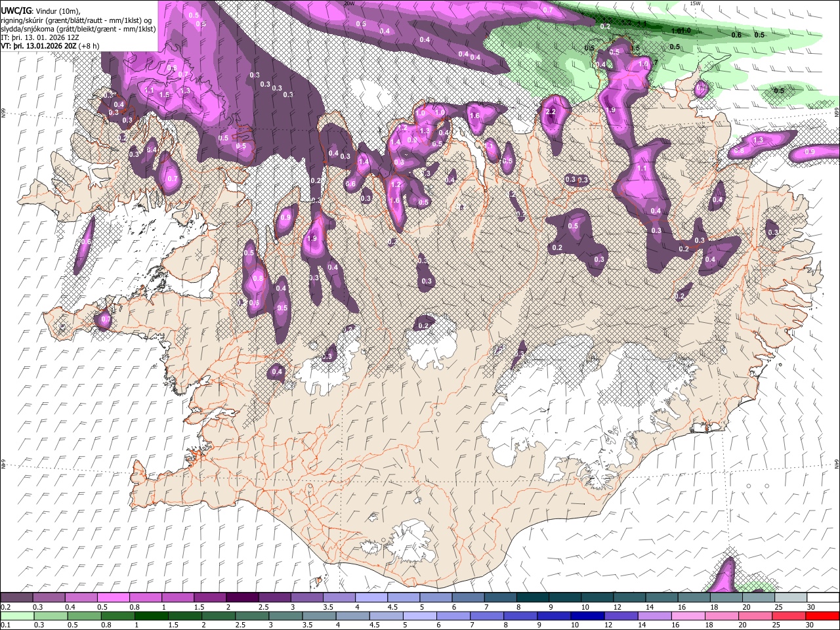Click the 0.1 palest green rain-scale swatch
Screen dimensions: 840x630
(x=17, y=616)
